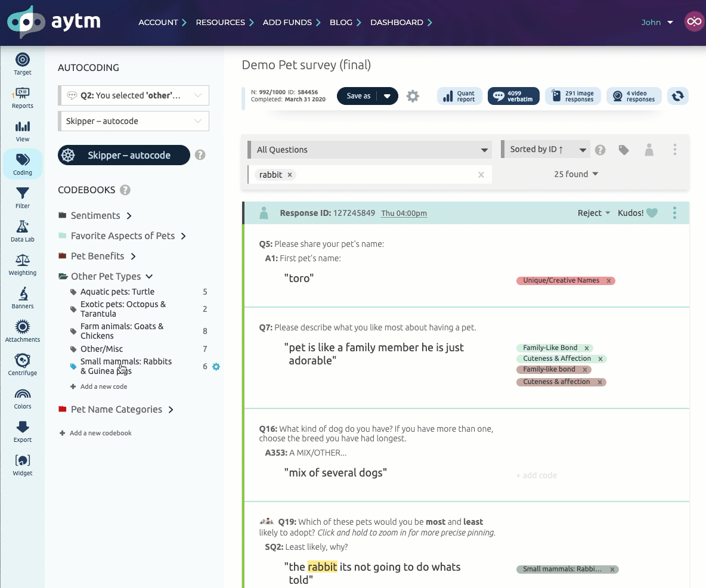
Task: Open the 4 video responses tab
Action: point(634,96)
